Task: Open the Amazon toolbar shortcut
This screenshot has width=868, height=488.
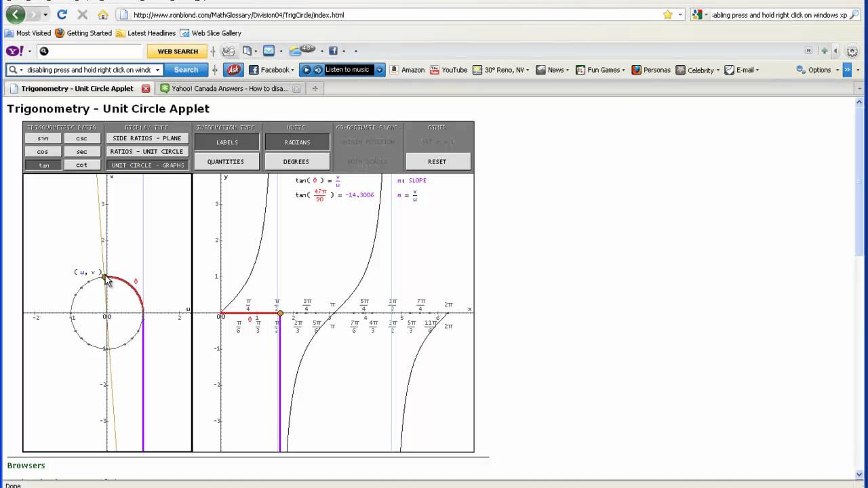Action: click(407, 70)
